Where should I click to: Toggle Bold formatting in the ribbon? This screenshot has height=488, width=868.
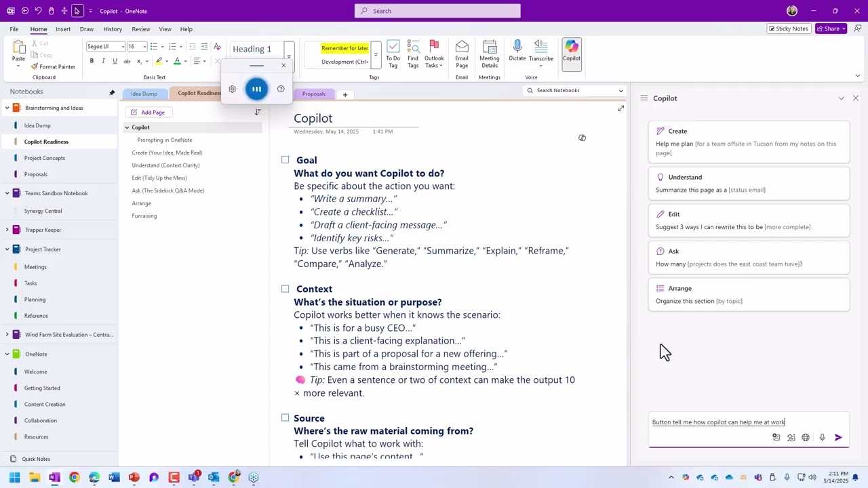(92, 61)
